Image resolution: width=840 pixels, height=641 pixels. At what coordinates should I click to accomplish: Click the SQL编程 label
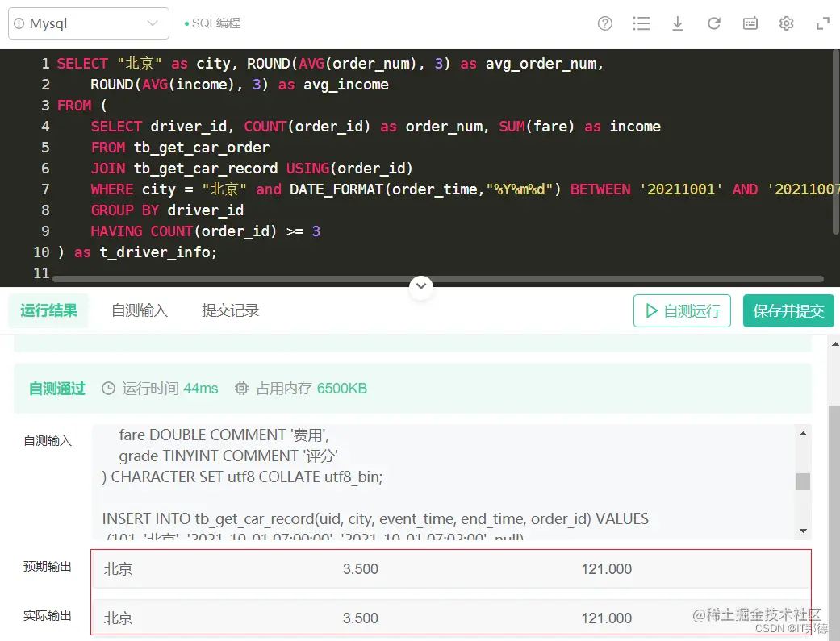point(216,23)
